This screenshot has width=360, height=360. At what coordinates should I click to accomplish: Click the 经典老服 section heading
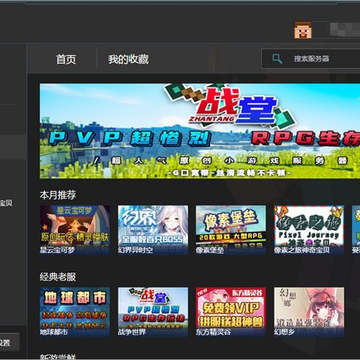coord(58,277)
